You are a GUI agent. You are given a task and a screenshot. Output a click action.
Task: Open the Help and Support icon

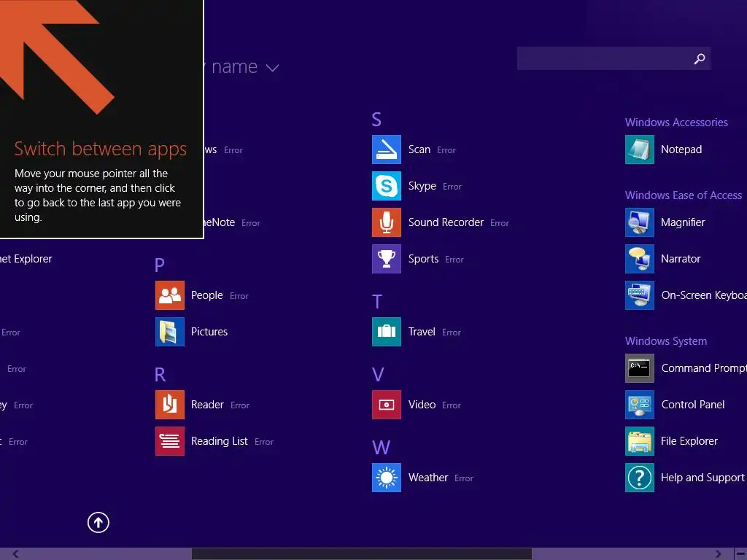tap(639, 478)
